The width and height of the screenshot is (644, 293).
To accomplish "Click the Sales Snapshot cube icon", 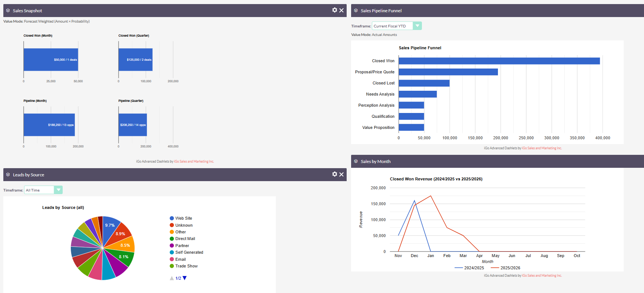I will pyautogui.click(x=8, y=10).
